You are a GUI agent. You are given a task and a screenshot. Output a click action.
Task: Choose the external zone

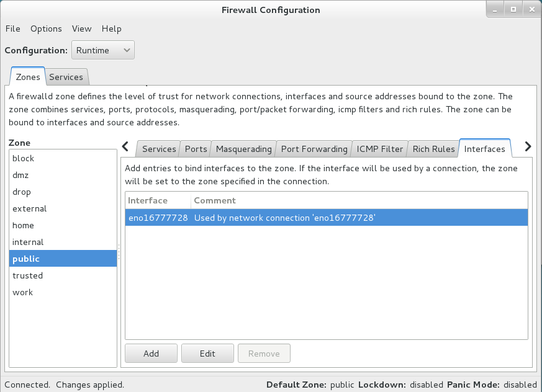29,208
